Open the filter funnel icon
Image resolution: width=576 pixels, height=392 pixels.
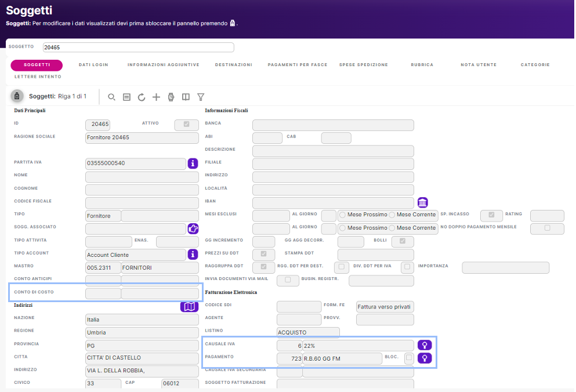point(201,97)
